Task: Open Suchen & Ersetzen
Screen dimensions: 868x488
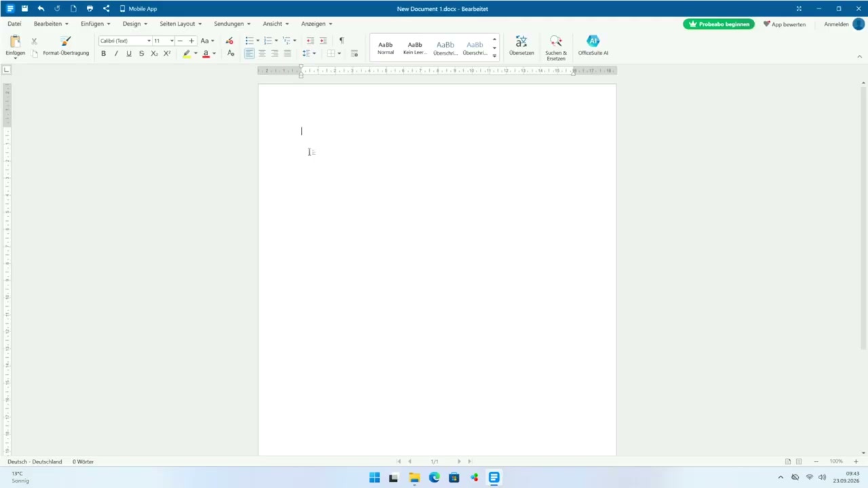Action: tap(556, 48)
